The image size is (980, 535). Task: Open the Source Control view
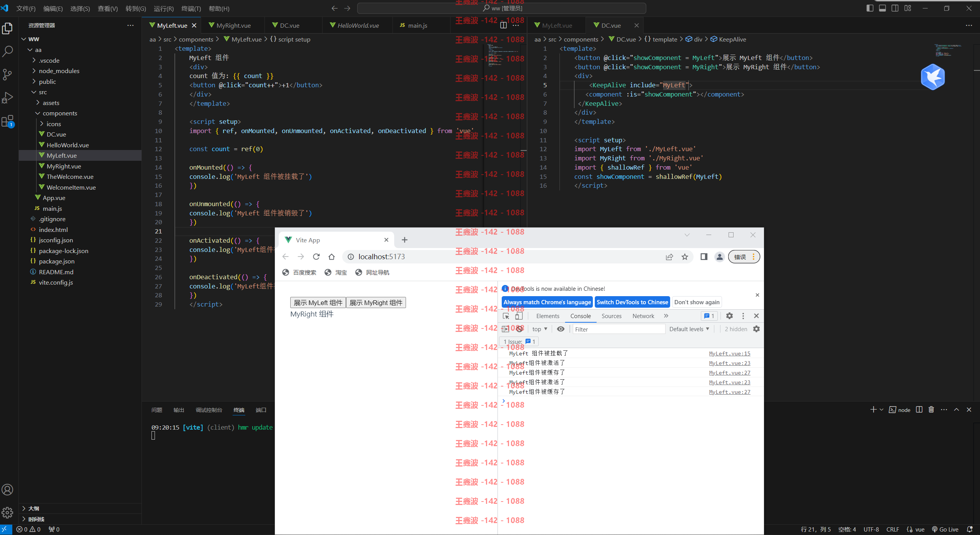point(7,74)
